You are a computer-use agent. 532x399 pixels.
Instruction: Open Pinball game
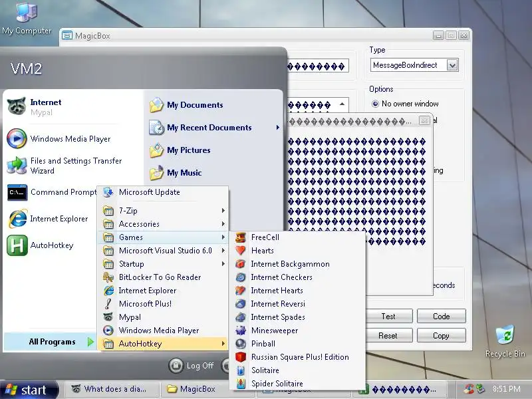(297, 344)
